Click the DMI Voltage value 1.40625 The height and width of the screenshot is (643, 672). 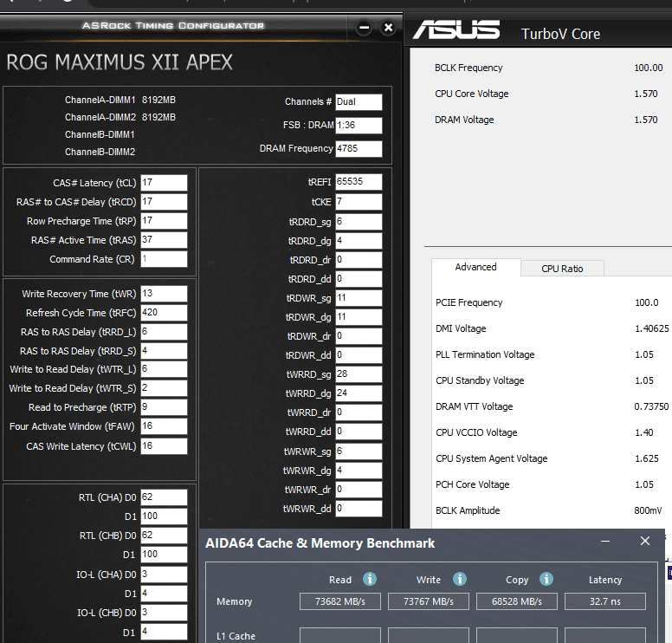(652, 328)
